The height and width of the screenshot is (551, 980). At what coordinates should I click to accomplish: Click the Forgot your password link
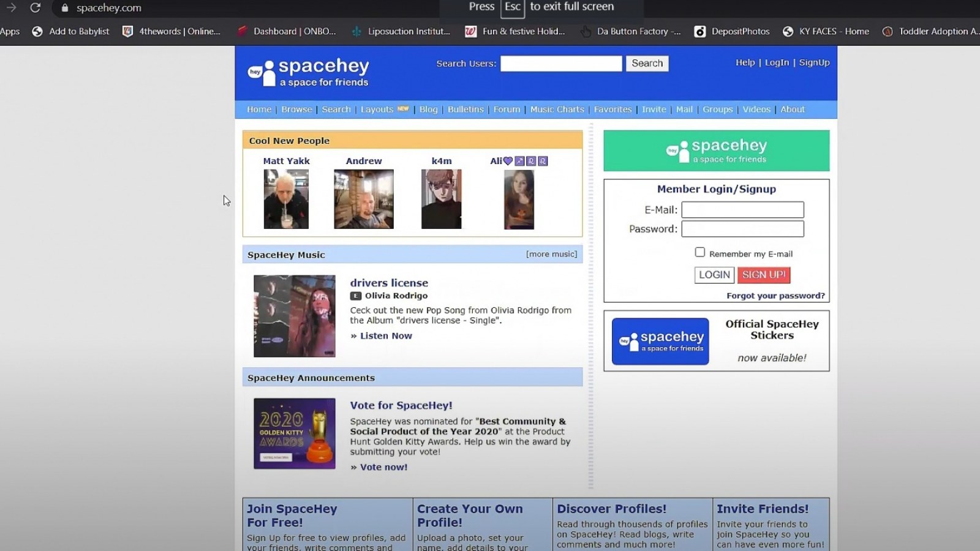(775, 296)
